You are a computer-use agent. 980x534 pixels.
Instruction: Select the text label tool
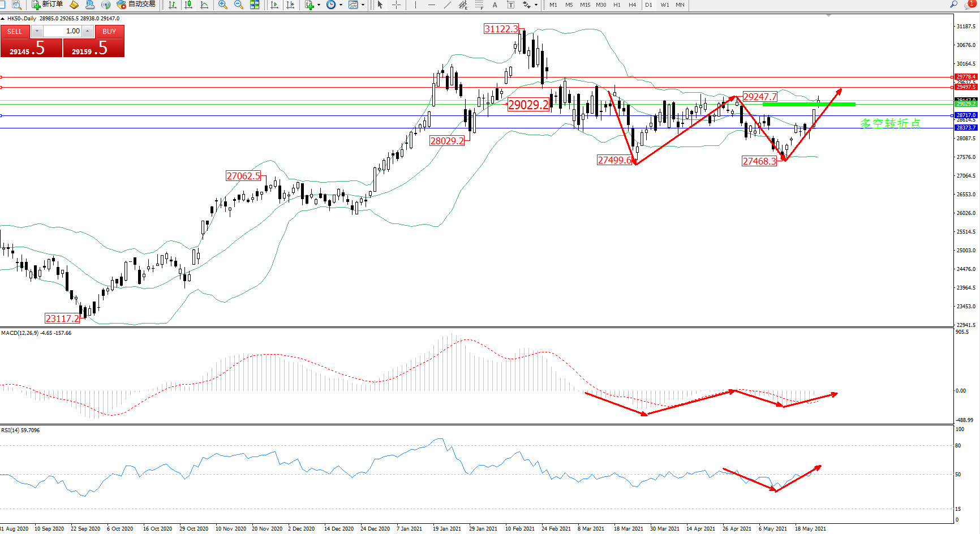pyautogui.click(x=495, y=5)
